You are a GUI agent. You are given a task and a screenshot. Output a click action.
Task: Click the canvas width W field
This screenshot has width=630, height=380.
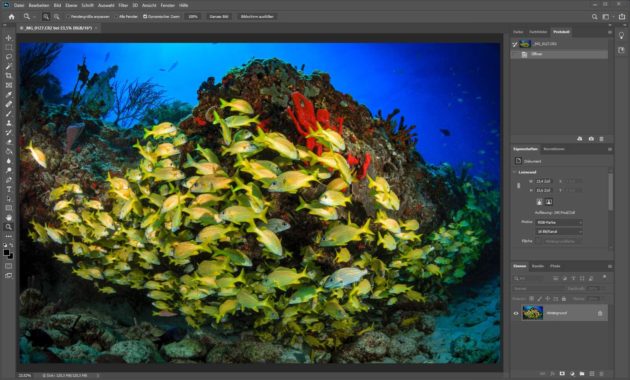point(544,182)
